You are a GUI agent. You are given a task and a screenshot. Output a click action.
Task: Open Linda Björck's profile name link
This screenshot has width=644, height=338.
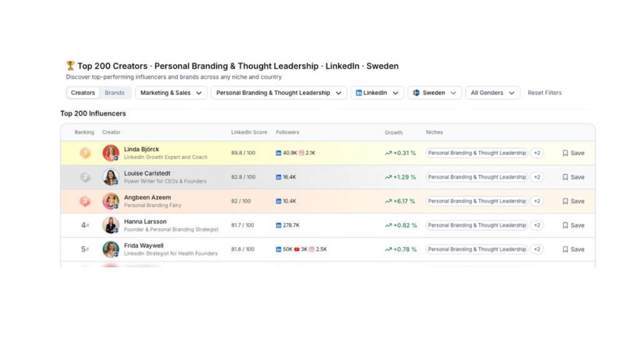(x=141, y=149)
